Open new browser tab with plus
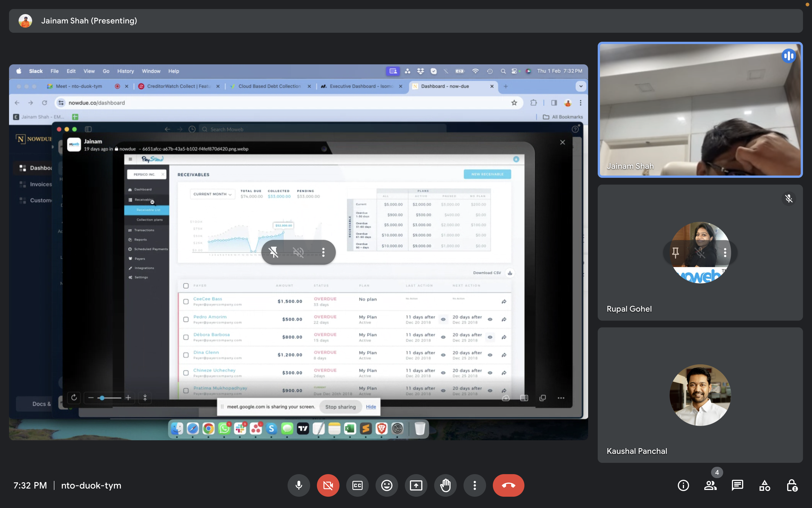This screenshot has width=812, height=508. (505, 86)
